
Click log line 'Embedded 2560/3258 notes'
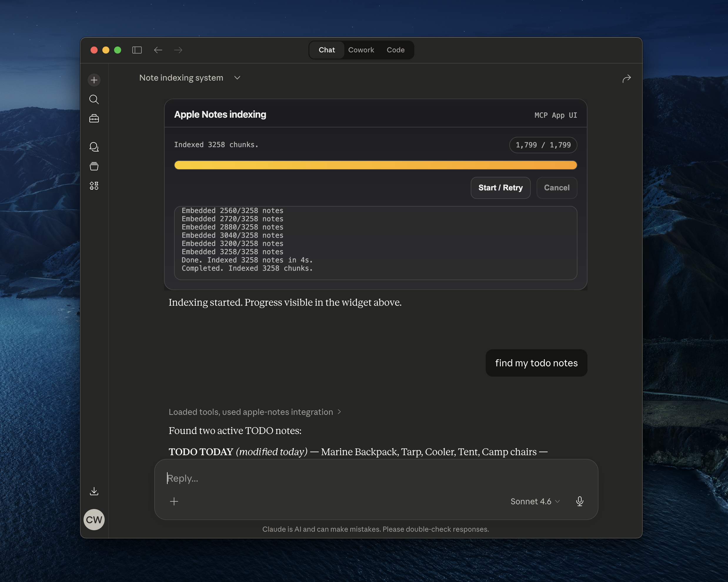point(232,211)
